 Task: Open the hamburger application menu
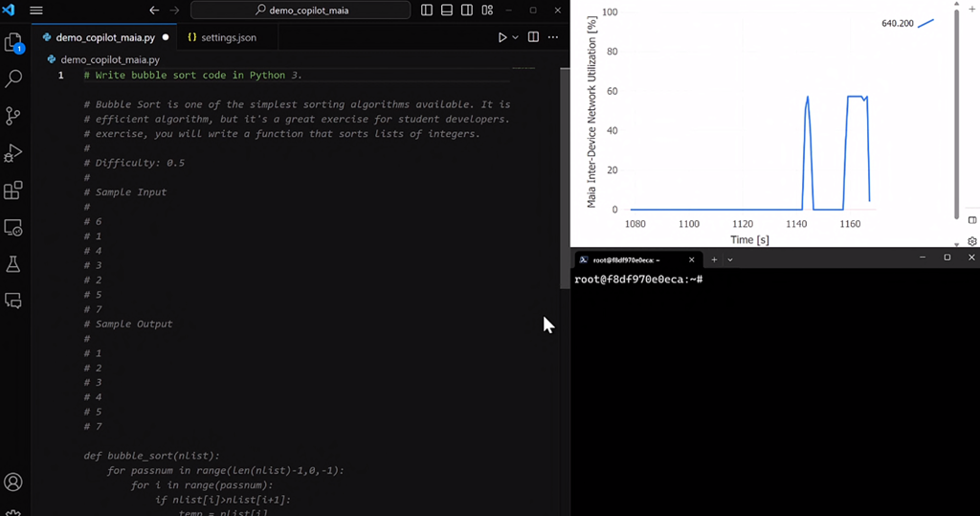[36, 11]
